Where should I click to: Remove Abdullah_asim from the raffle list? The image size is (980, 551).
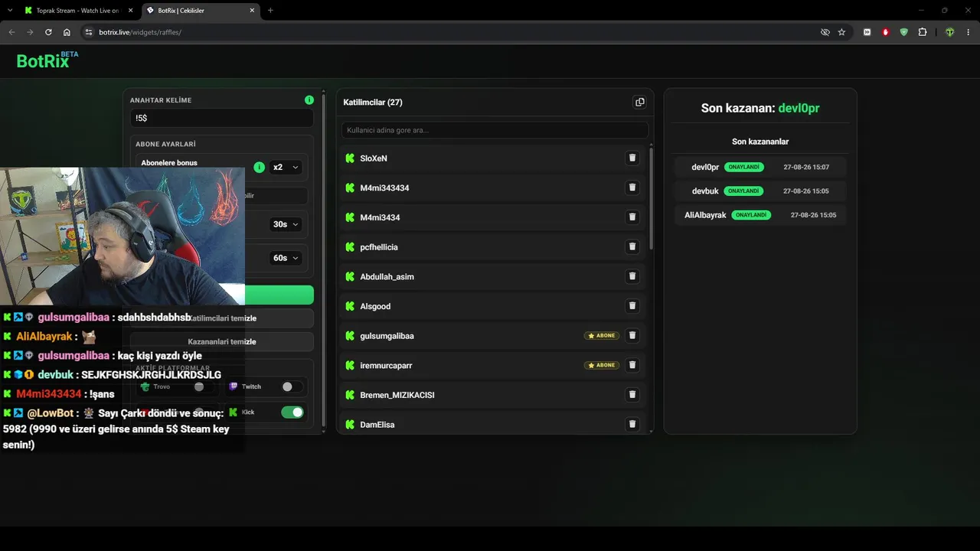(632, 276)
